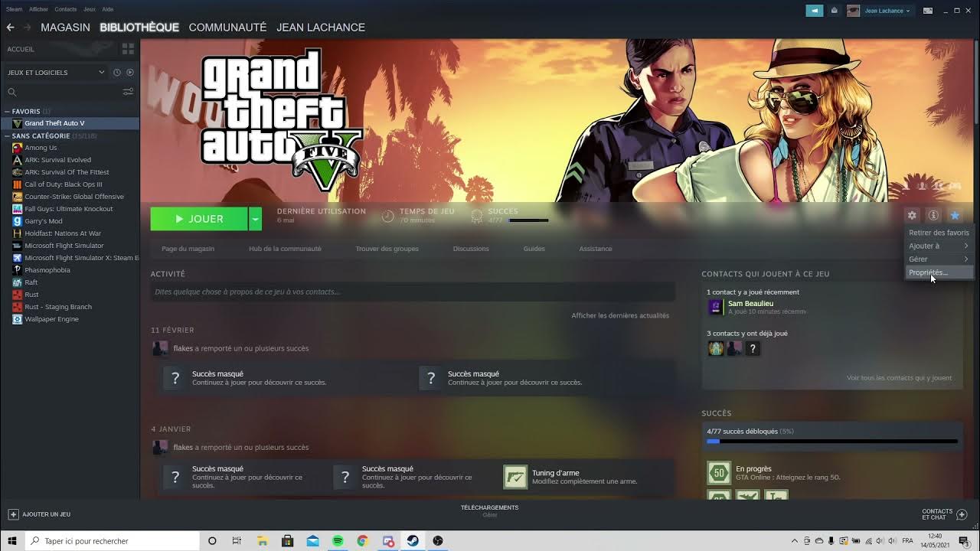The image size is (980, 551).
Task: Click the game info icon
Action: point(933,216)
